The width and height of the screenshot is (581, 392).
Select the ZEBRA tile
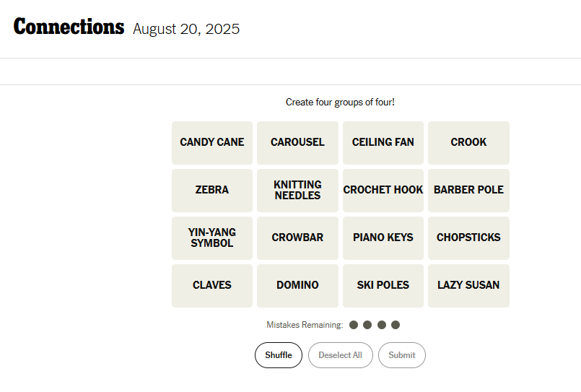(x=212, y=190)
